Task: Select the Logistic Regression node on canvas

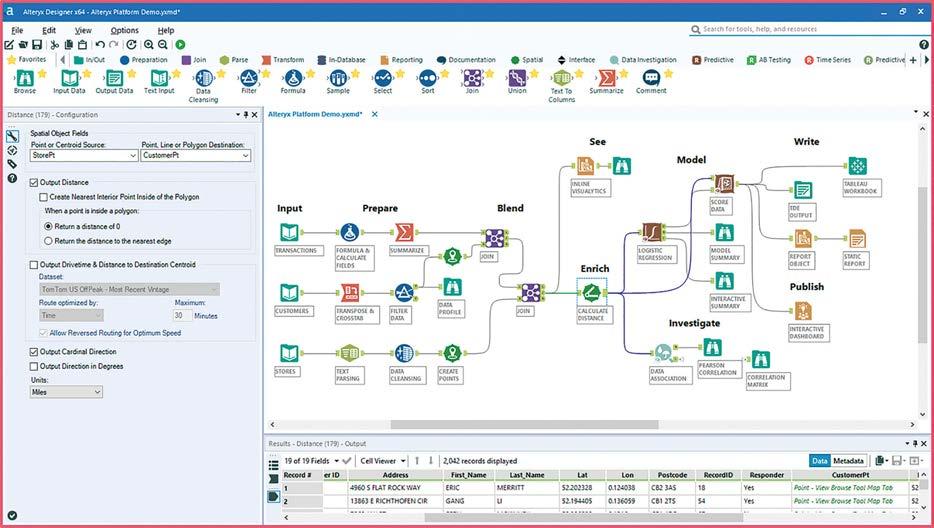Action: pyautogui.click(x=653, y=232)
